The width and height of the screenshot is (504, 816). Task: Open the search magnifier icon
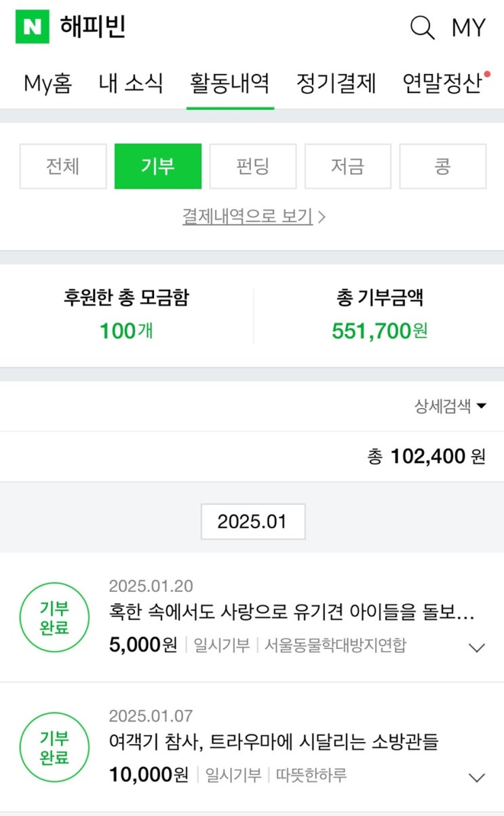coord(422,28)
